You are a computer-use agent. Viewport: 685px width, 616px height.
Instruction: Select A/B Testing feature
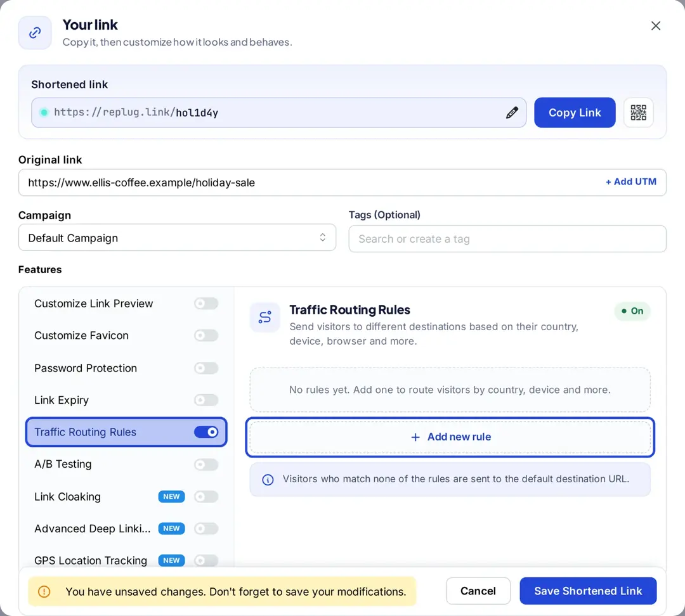pyautogui.click(x=63, y=464)
